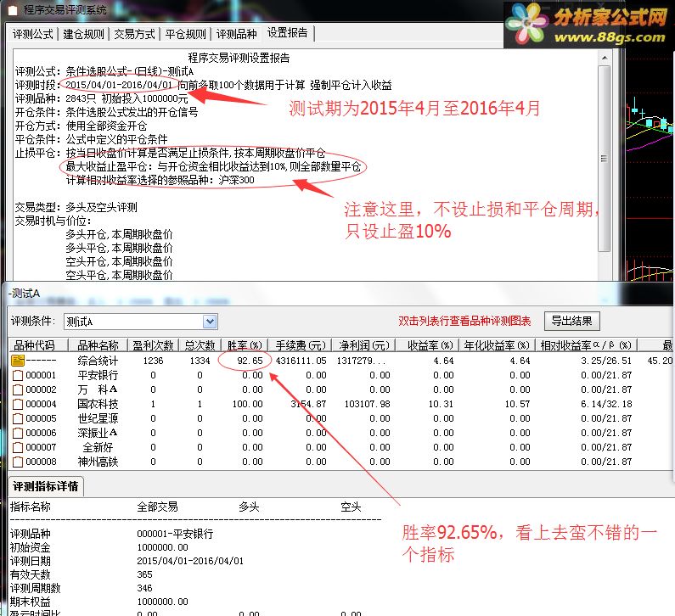Click 国农科技 win rate 100.00
This screenshot has width=675, height=616.
[x=248, y=404]
